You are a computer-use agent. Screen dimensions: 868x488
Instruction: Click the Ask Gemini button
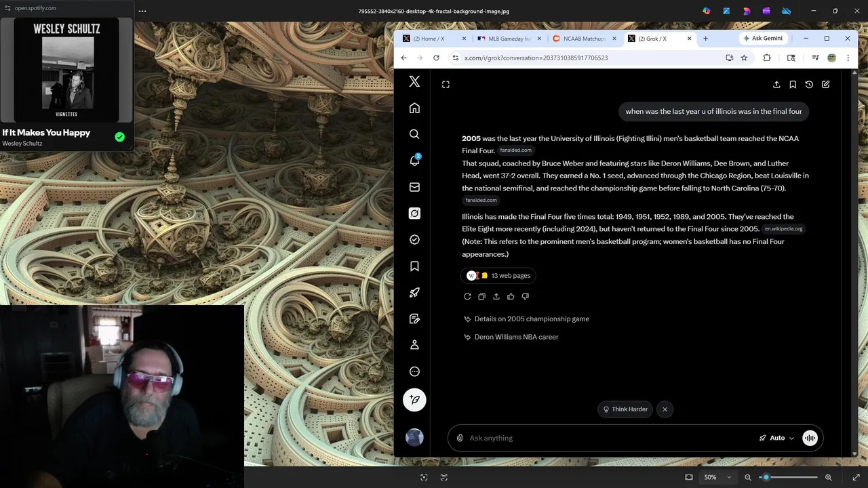pos(763,39)
